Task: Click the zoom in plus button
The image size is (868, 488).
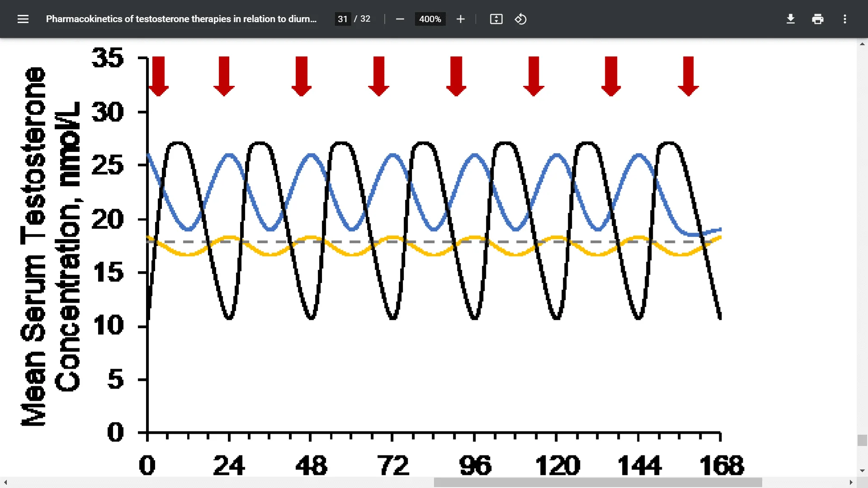Action: [x=460, y=19]
